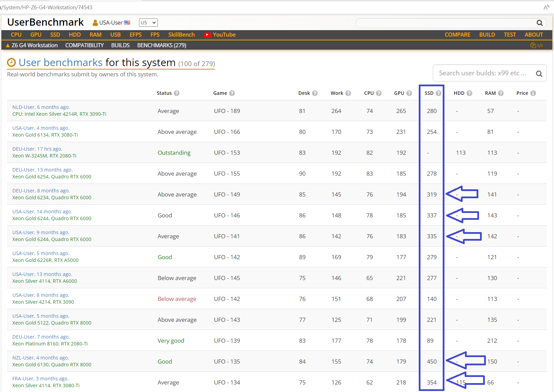This screenshot has width=554, height=392.
Task: Click the USA-User profile icon
Action: click(95, 23)
